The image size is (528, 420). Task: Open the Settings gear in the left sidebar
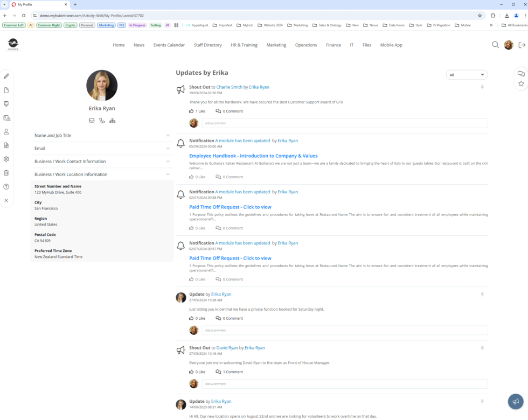[x=6, y=158]
